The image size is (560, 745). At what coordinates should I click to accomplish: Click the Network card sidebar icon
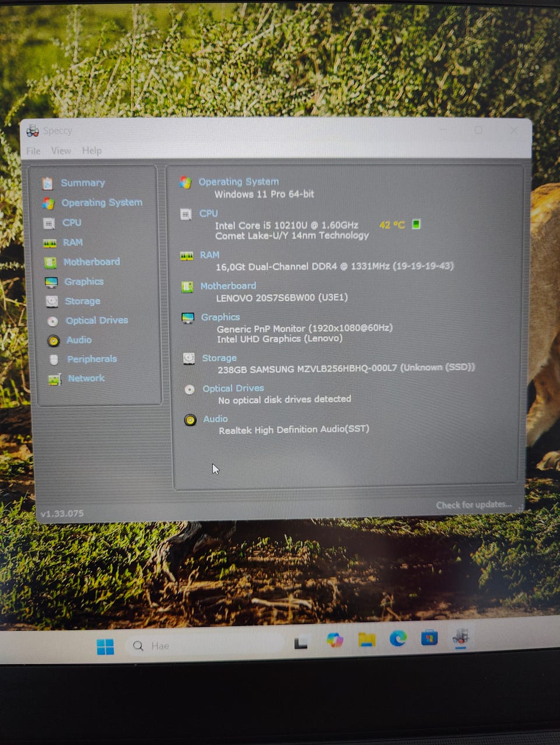(54, 380)
